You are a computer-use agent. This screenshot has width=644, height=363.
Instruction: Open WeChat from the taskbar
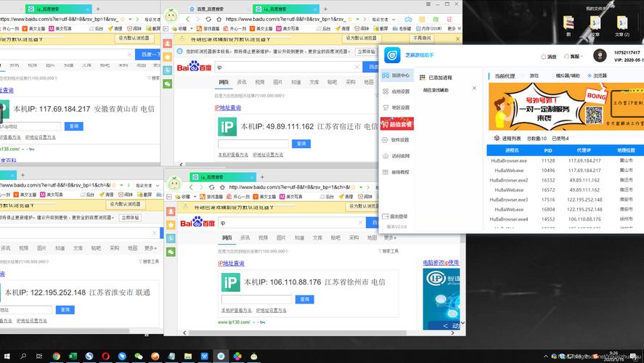point(139,356)
